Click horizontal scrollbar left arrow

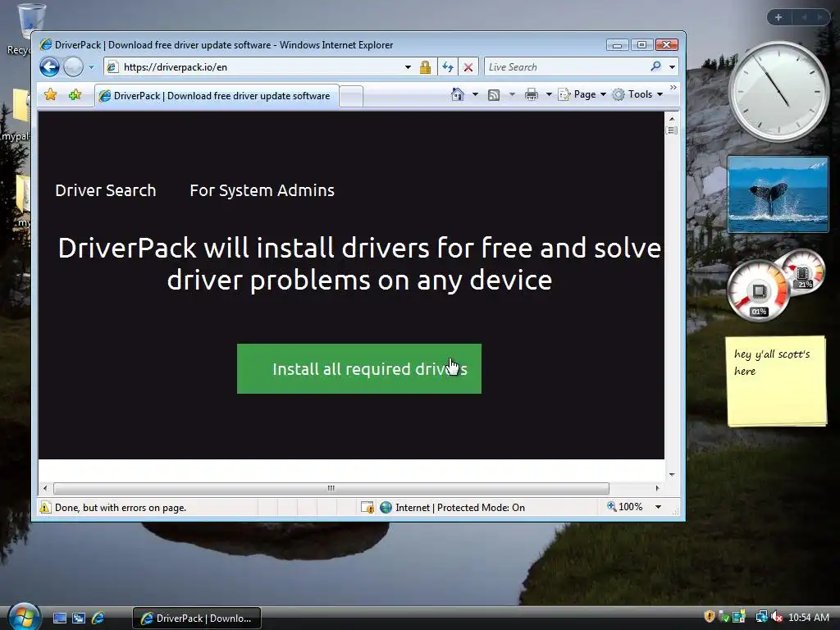(x=45, y=488)
